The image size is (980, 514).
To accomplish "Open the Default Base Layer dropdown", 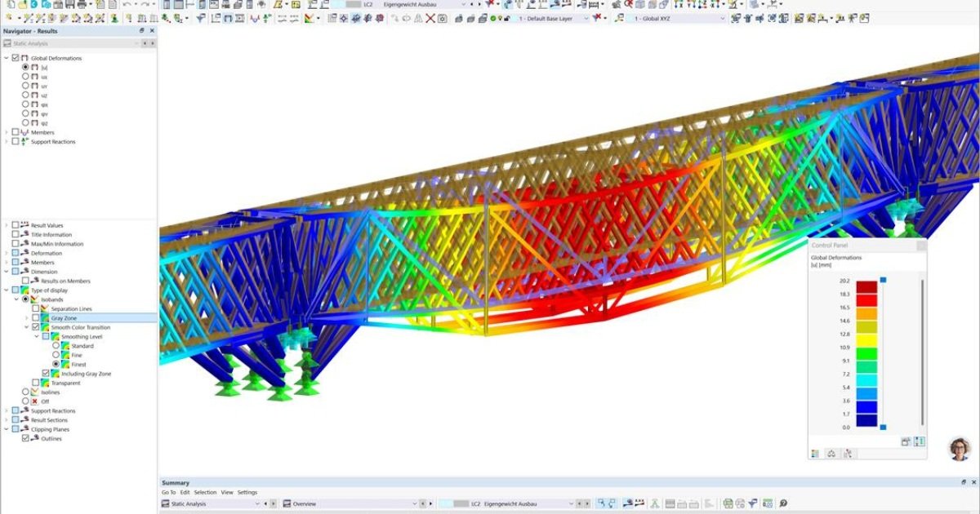I will pos(586,18).
